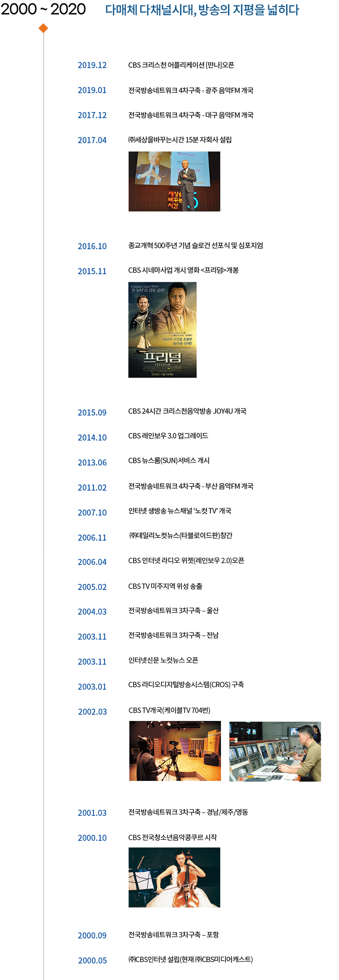The height and width of the screenshot is (980, 339).
Task: Click the CBS 만나 app launch entry
Action: tap(181, 65)
